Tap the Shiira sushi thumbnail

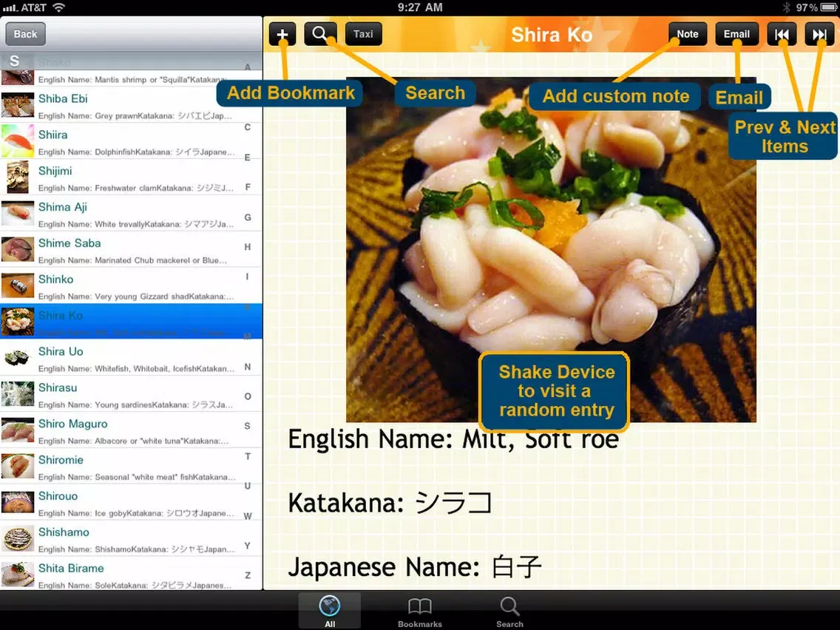pos(18,141)
